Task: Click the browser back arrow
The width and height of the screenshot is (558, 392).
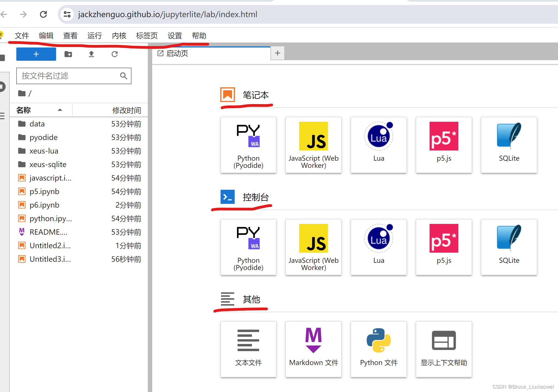Action: pyautogui.click(x=4, y=14)
